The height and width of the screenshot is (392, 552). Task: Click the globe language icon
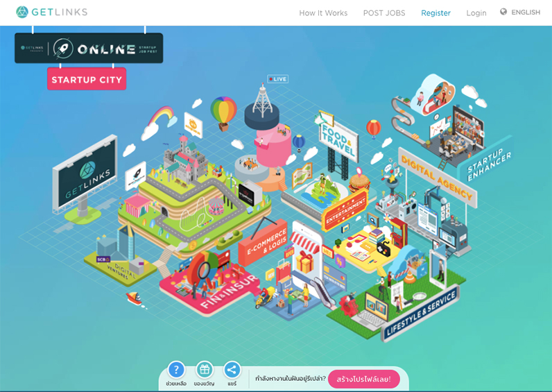pos(503,12)
